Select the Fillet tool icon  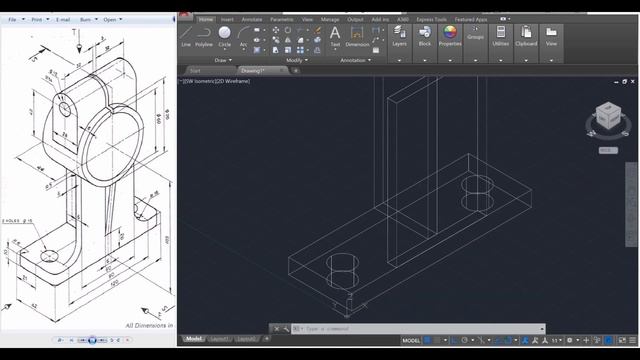coord(300,40)
